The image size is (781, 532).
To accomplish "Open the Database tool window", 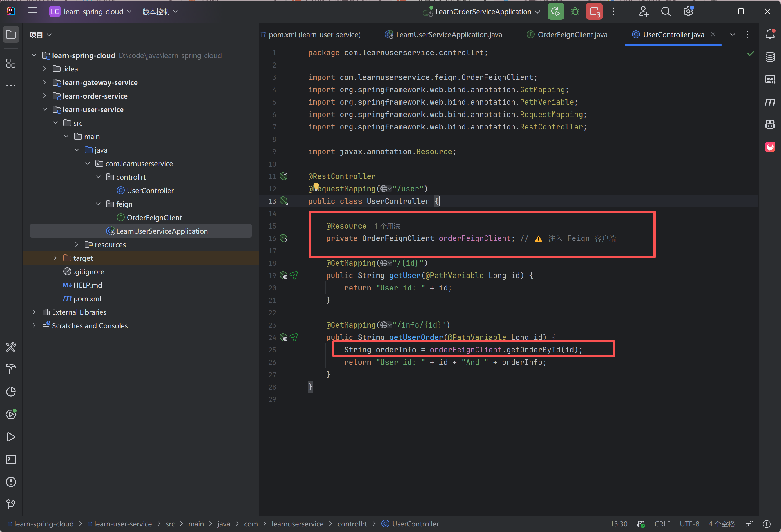I will point(769,57).
